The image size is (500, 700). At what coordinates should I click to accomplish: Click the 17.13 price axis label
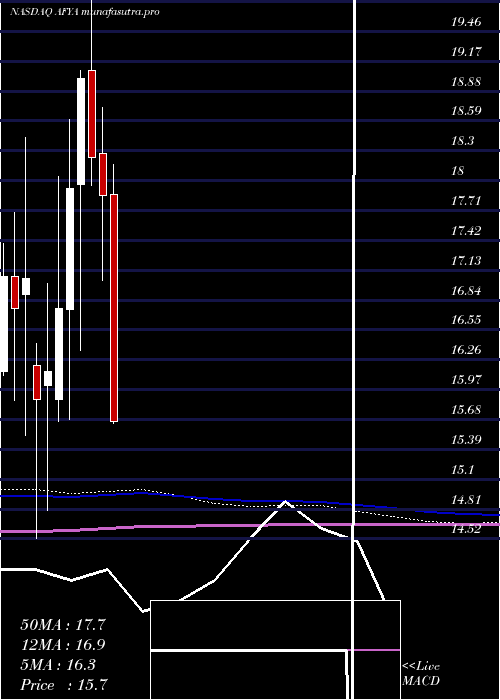[466, 260]
